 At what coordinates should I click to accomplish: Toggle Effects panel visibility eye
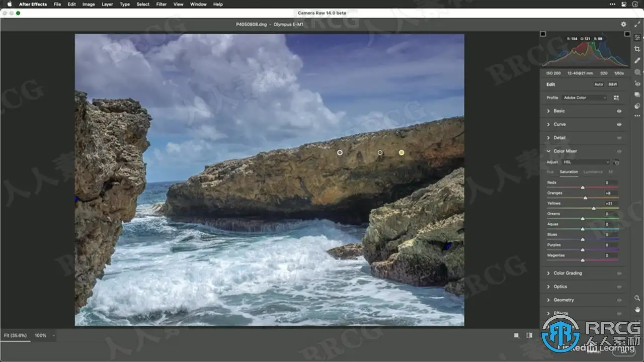pos(619,313)
